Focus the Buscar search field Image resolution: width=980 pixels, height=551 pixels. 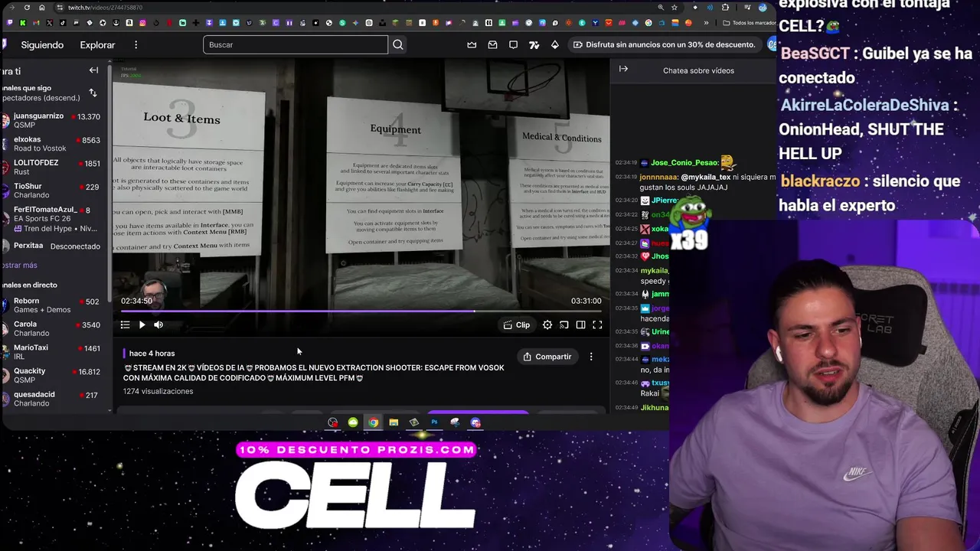[x=296, y=44]
